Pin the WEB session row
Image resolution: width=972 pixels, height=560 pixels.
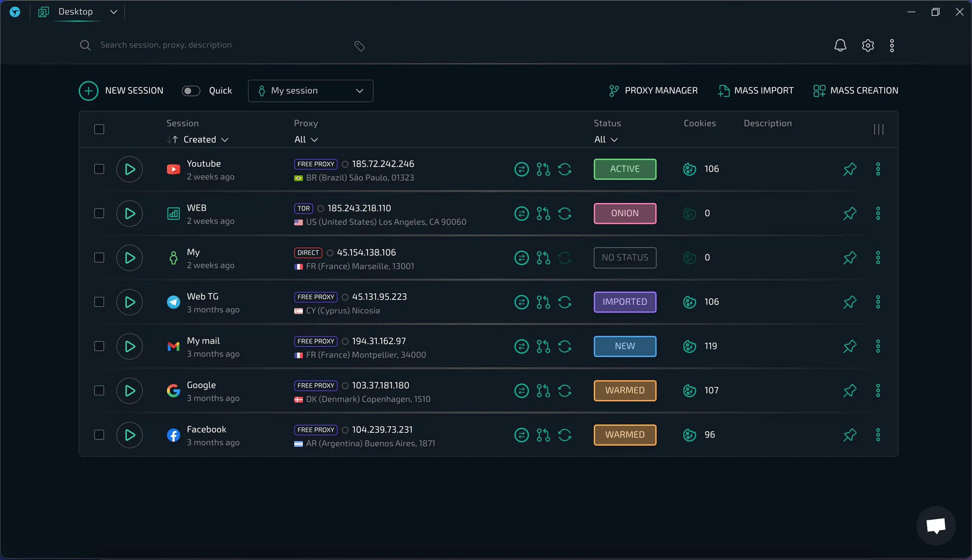(850, 214)
